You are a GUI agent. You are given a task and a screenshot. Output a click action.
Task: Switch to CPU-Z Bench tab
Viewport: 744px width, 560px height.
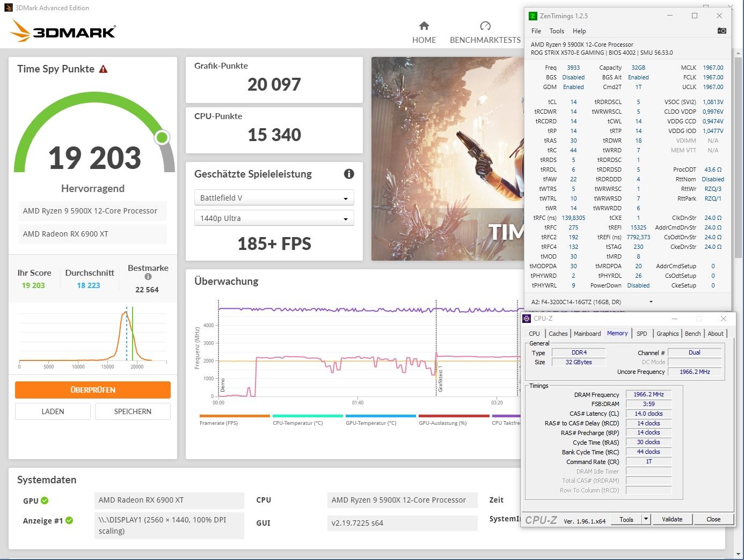click(x=693, y=334)
